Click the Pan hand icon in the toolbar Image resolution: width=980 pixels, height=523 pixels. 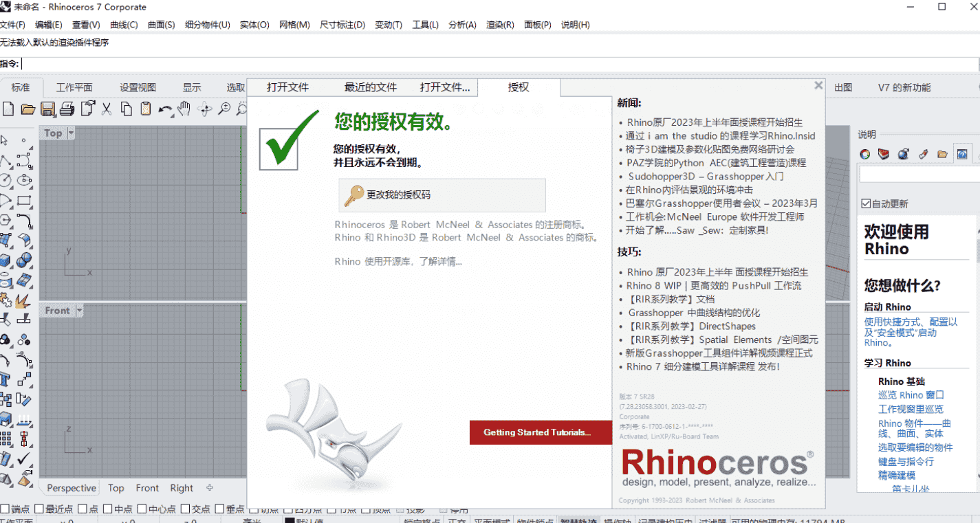184,108
